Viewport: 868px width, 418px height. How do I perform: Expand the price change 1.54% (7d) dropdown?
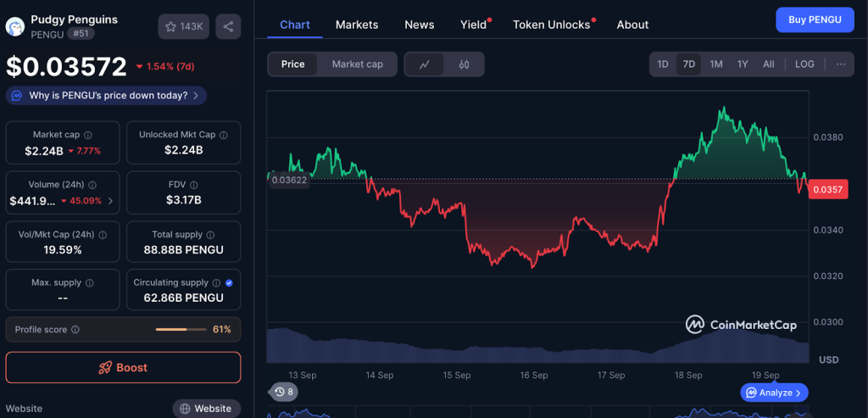(x=165, y=67)
